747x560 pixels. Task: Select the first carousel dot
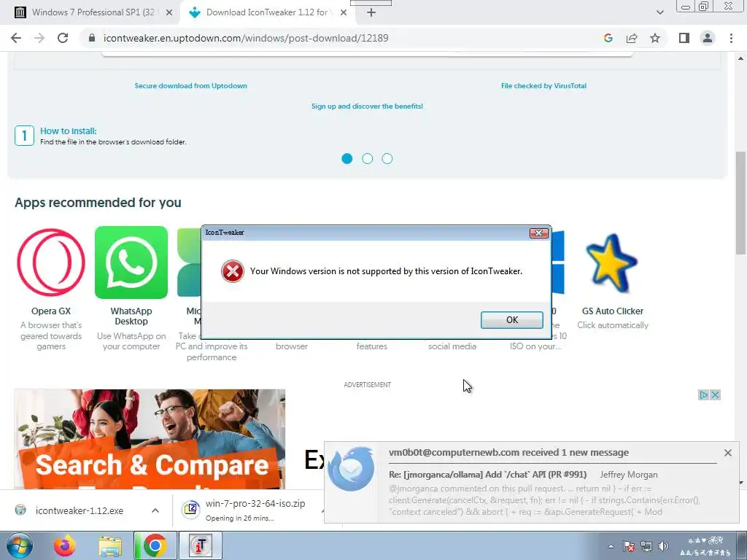[x=347, y=158]
